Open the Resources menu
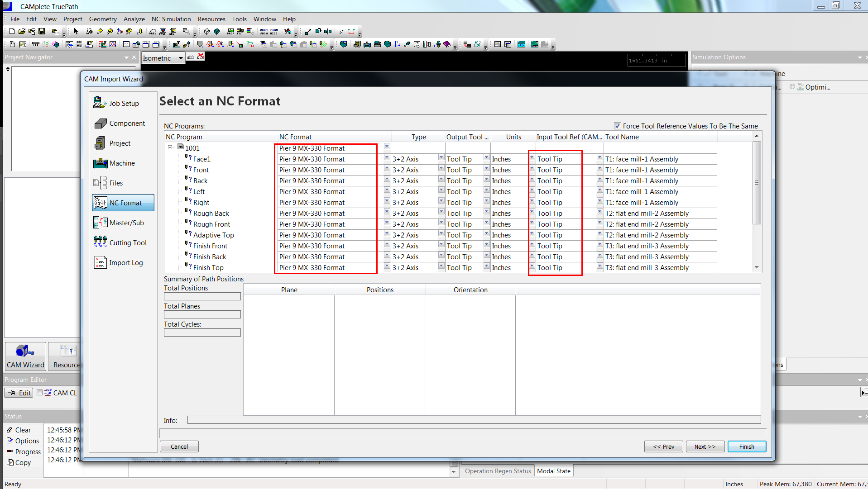 pyautogui.click(x=211, y=19)
